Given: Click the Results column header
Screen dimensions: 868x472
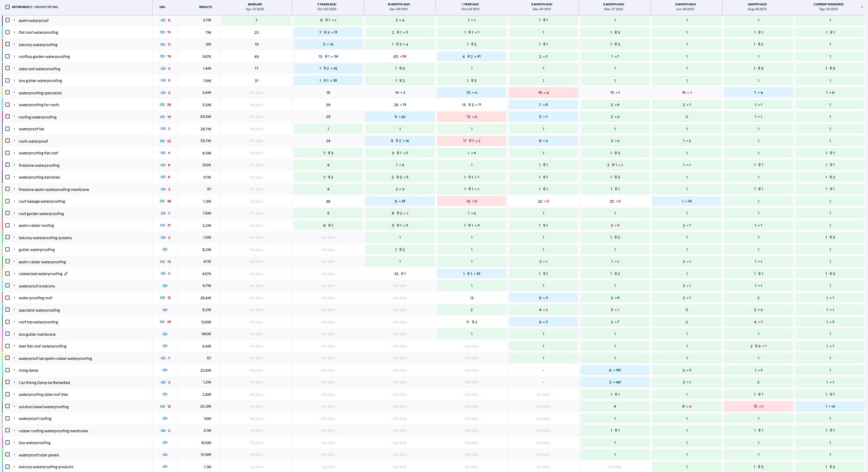Looking at the screenshot, I should (205, 7).
